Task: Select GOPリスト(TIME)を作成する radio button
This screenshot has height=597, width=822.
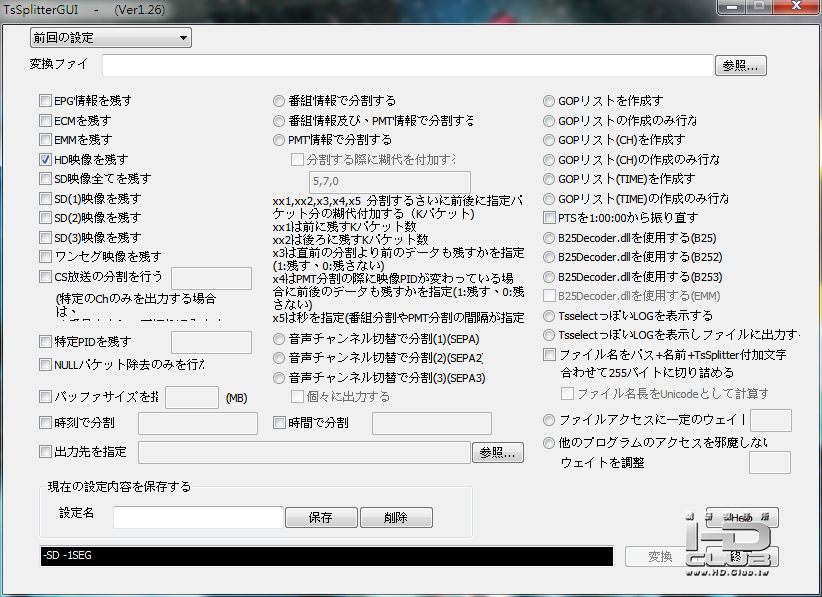Action: coord(549,179)
